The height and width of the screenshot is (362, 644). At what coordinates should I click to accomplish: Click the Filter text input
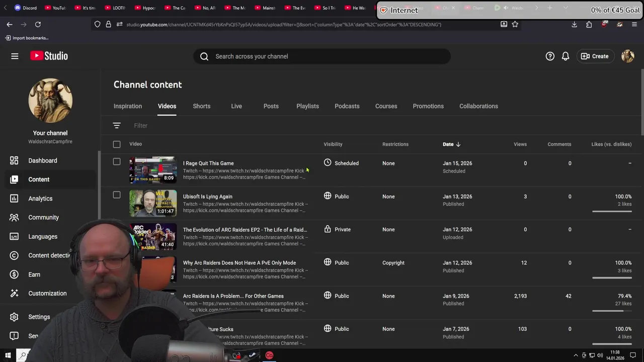click(140, 126)
